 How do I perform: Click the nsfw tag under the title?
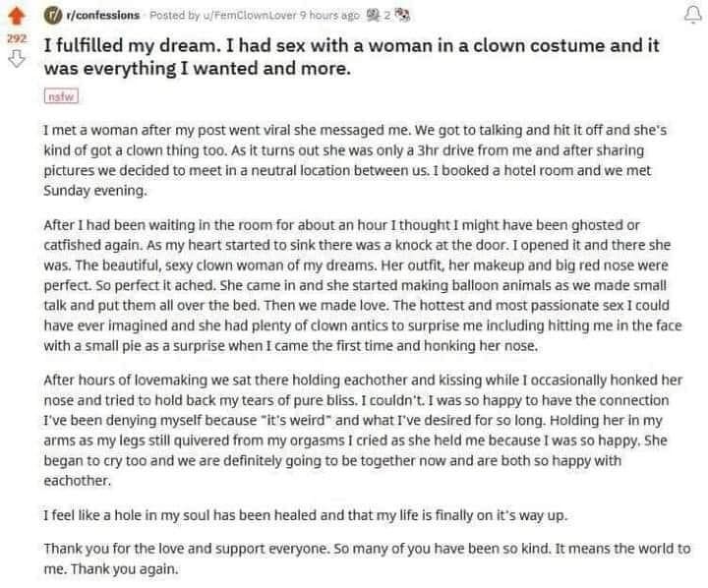tap(61, 96)
